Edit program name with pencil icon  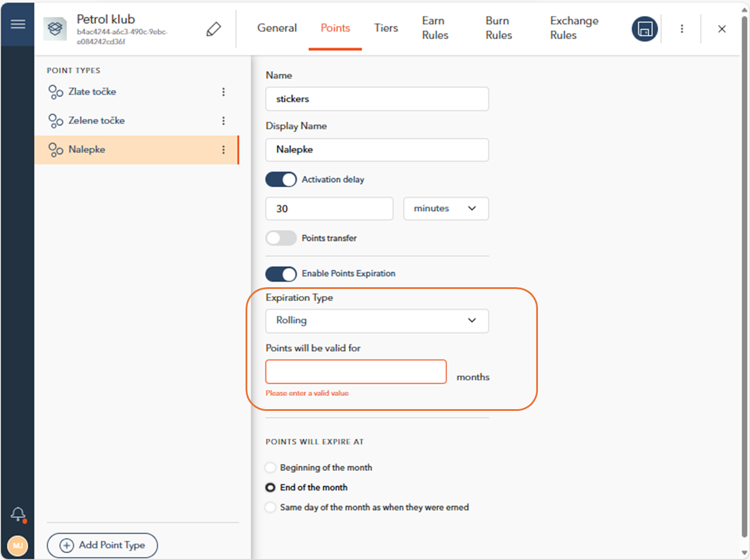(x=213, y=29)
